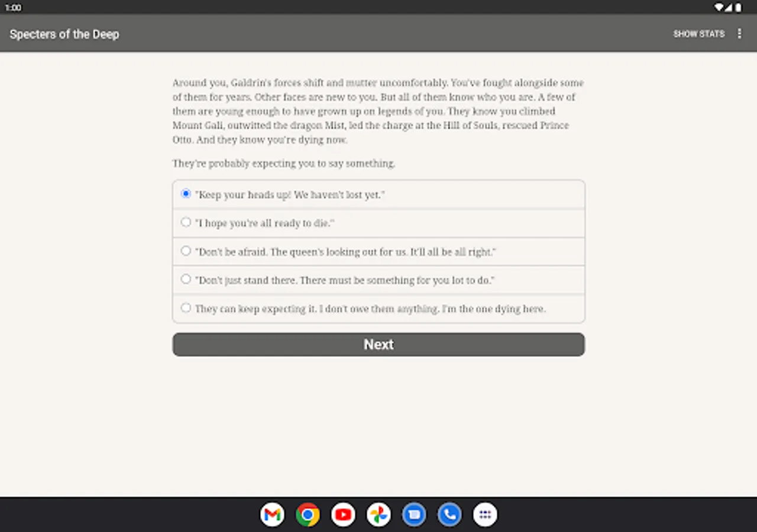Open Gmail from the dock

[x=272, y=514]
